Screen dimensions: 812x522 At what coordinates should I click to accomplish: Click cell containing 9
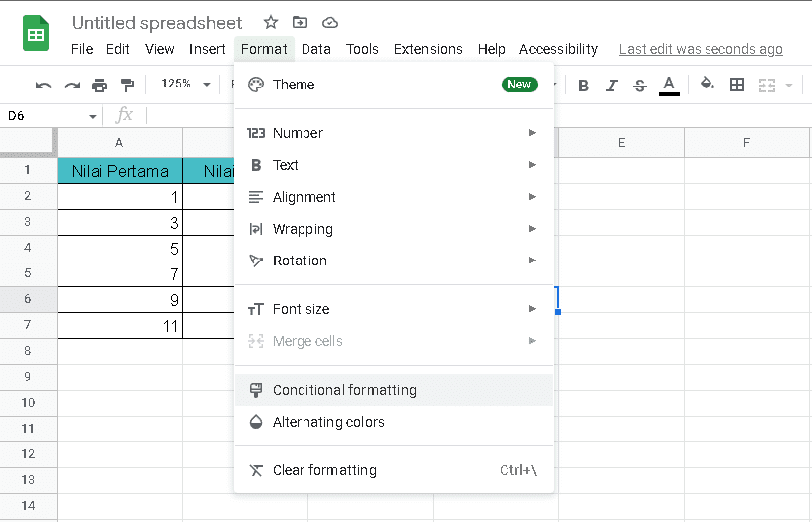point(119,299)
